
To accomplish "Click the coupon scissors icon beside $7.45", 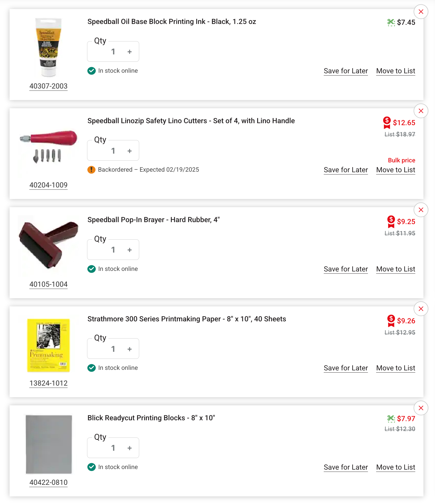I will point(391,22).
